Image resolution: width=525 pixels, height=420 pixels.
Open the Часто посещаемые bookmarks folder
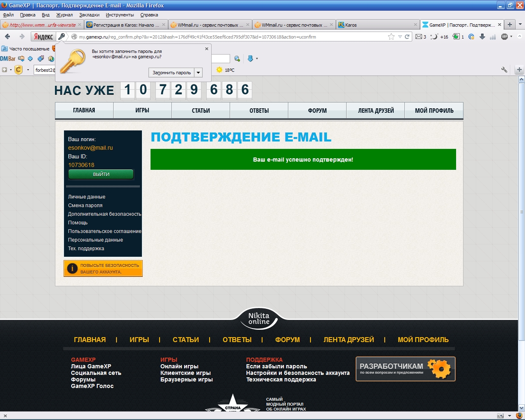pos(25,48)
